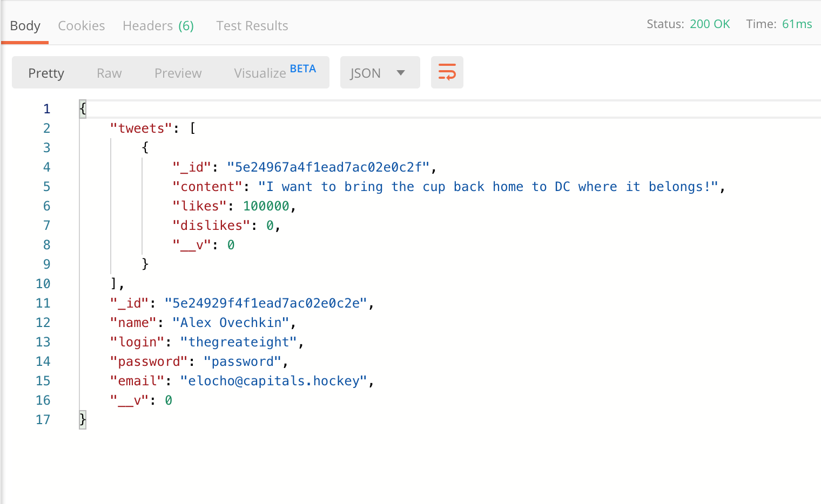Image resolution: width=821 pixels, height=504 pixels.
Task: Select the Pretty view mode
Action: pyautogui.click(x=46, y=73)
